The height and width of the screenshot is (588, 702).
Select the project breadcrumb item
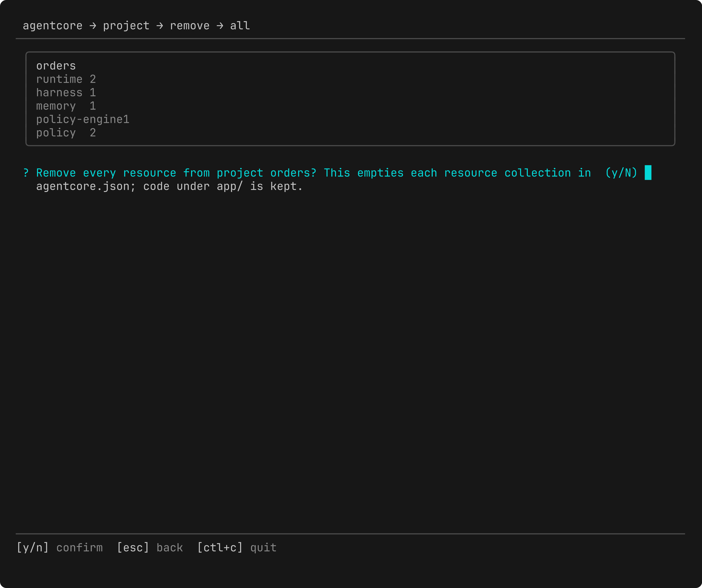pos(126,26)
